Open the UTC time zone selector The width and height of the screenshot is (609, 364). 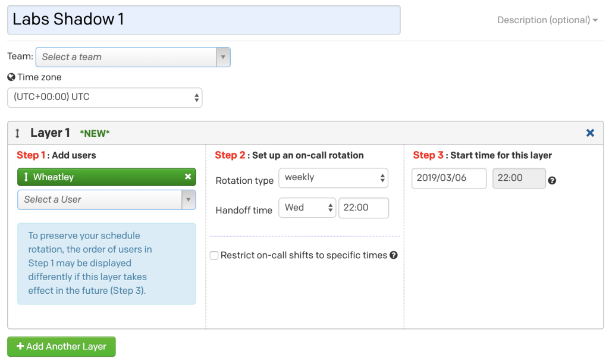coord(105,98)
